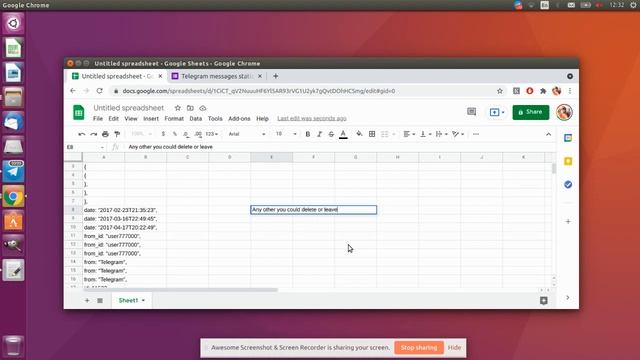The height and width of the screenshot is (360, 640).
Task: Click the add sheet plus button
Action: pos(87,300)
